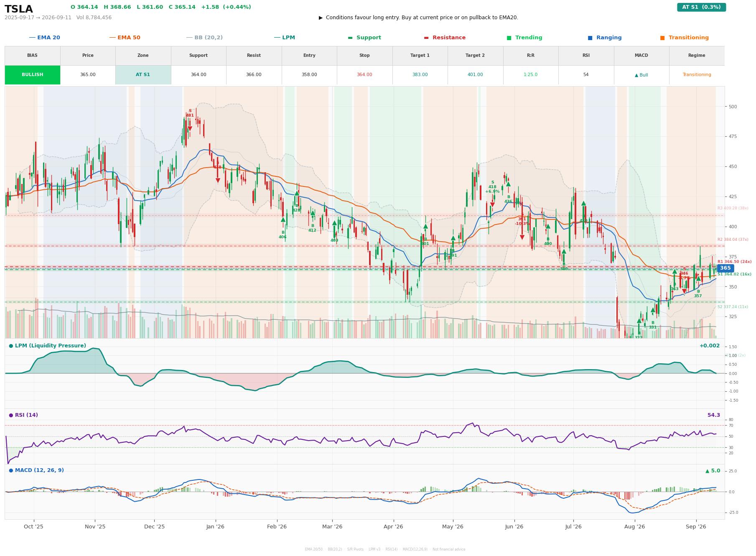Click the R:R value 1:25.0
This screenshot has height=556, width=756.
531,75
